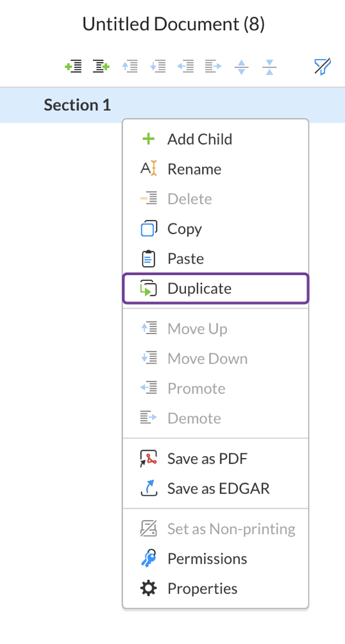
Task: Click the collapse all sections icon
Action: pos(269,67)
